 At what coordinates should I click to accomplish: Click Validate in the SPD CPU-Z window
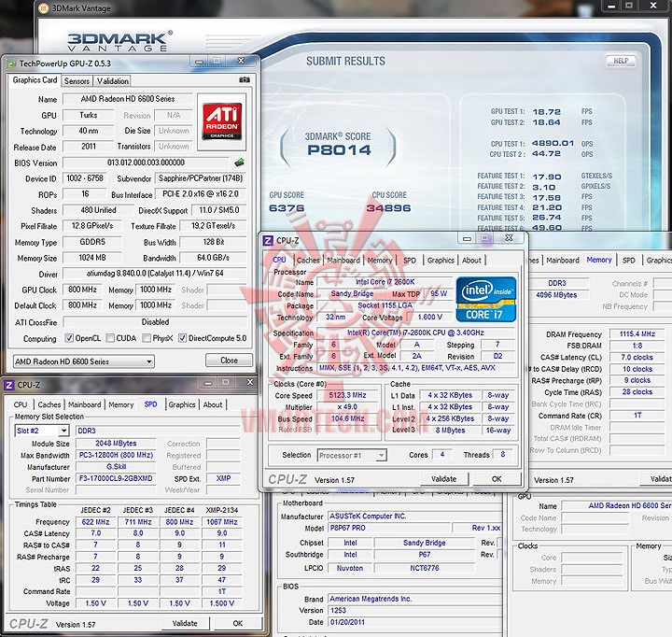[x=185, y=623]
